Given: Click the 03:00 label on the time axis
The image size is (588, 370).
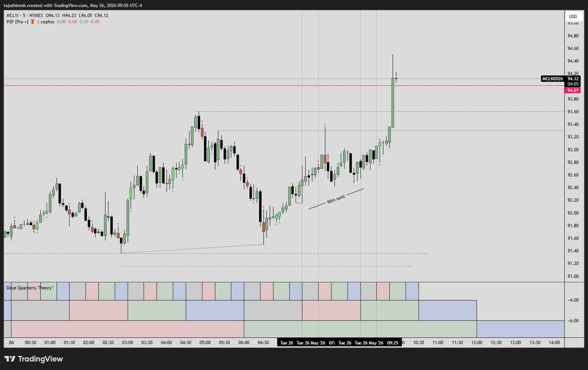Looking at the screenshot, I should pos(127,343).
